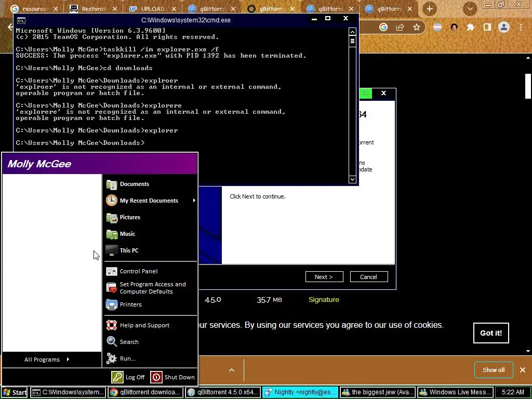Open a new Chrome tab

[x=429, y=9]
